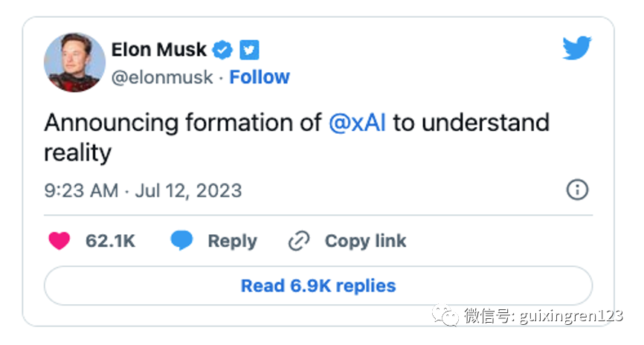Click the reply speech bubble icon
Viewport: 644px width, 345px height.
181,241
